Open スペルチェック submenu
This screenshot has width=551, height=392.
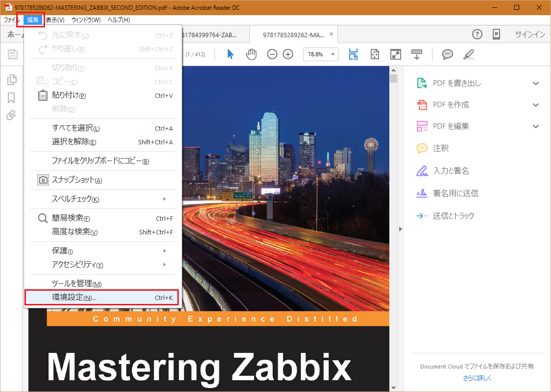[x=103, y=199]
